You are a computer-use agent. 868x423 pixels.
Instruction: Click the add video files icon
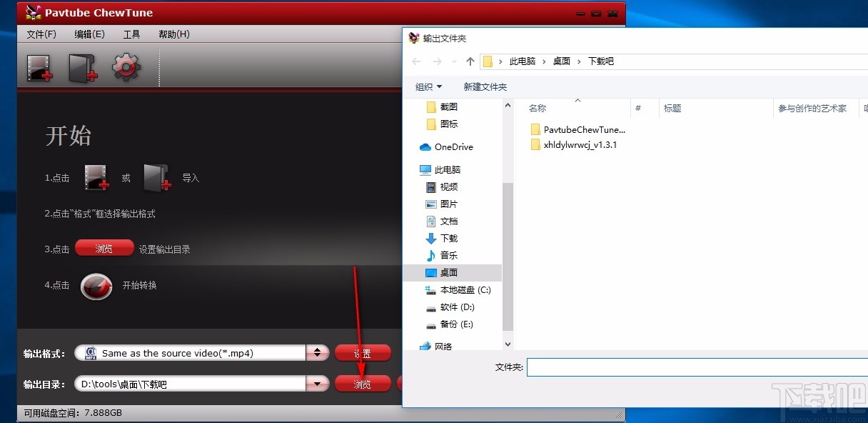[39, 66]
